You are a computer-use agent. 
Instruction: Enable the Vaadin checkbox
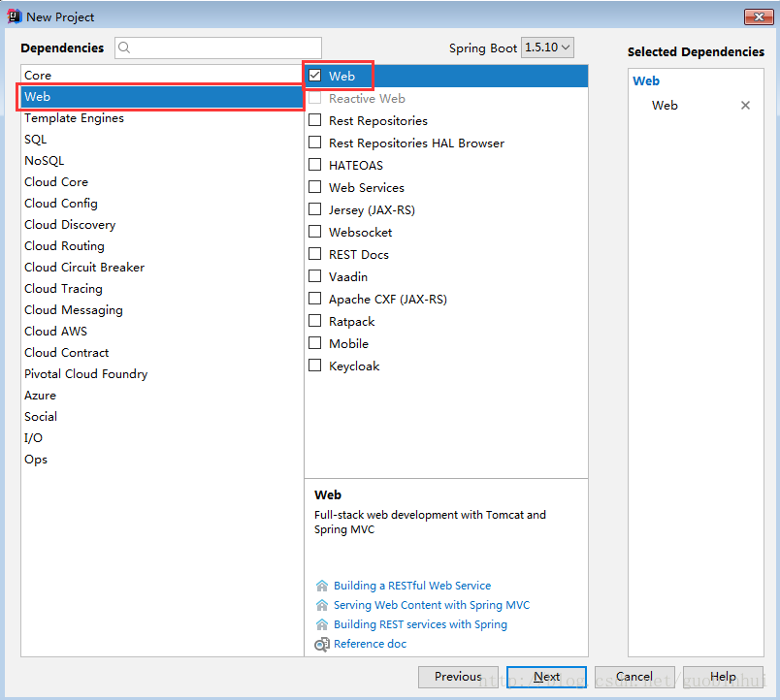point(315,276)
